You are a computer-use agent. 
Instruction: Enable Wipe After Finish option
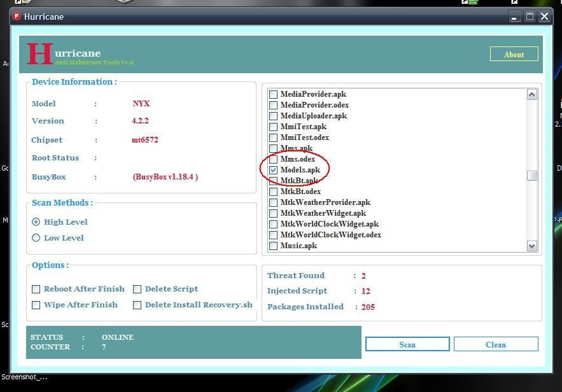click(x=36, y=305)
